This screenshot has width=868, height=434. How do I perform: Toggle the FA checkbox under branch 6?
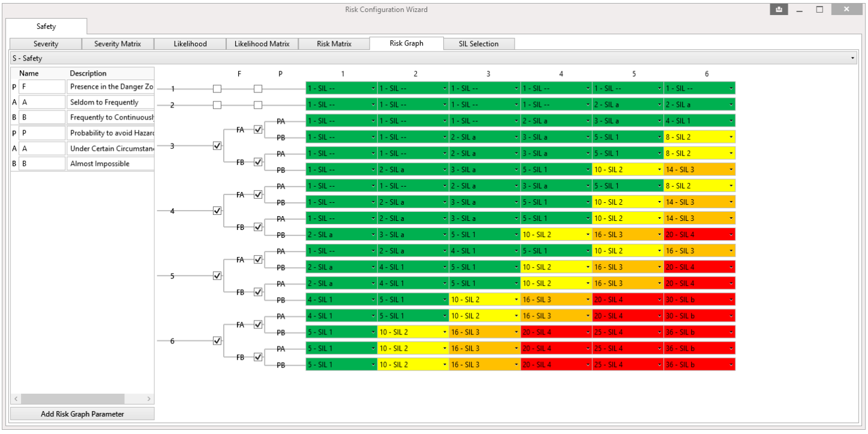pyautogui.click(x=258, y=324)
